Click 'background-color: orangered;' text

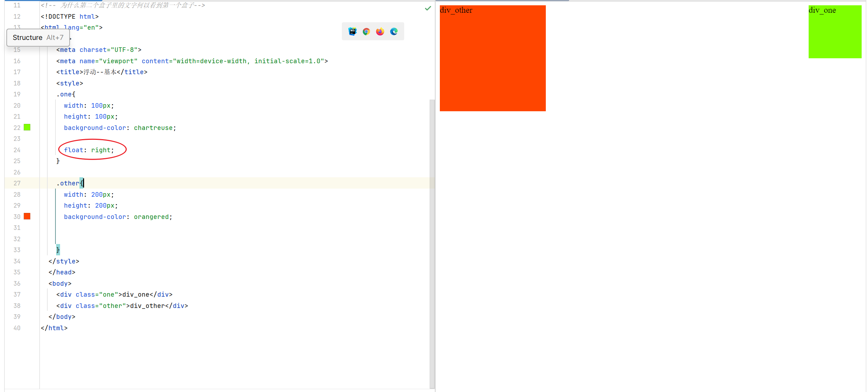pyautogui.click(x=118, y=217)
